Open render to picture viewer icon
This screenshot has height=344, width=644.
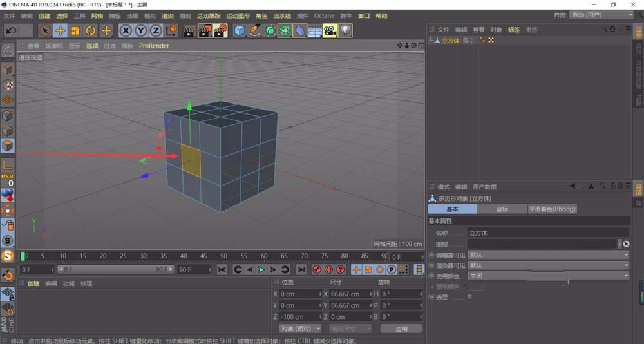click(x=205, y=31)
